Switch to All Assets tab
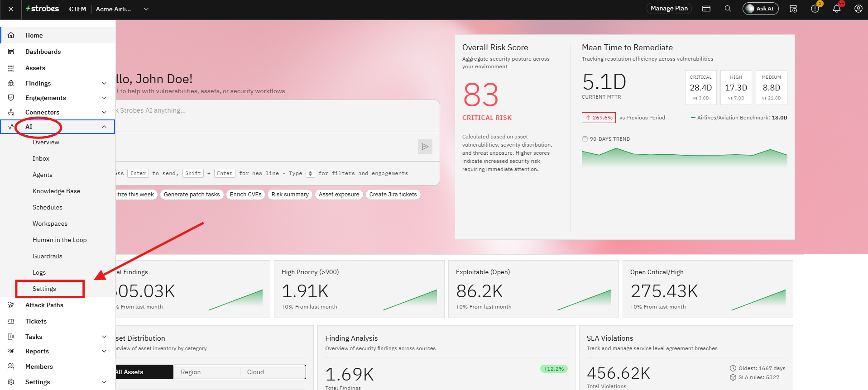 pyautogui.click(x=144, y=372)
